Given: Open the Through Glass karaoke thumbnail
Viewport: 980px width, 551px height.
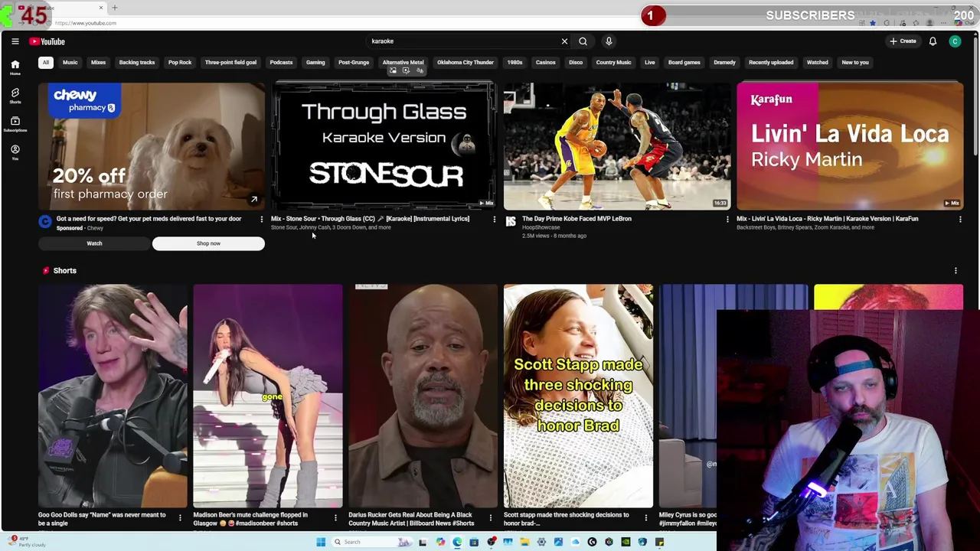Looking at the screenshot, I should pyautogui.click(x=384, y=145).
